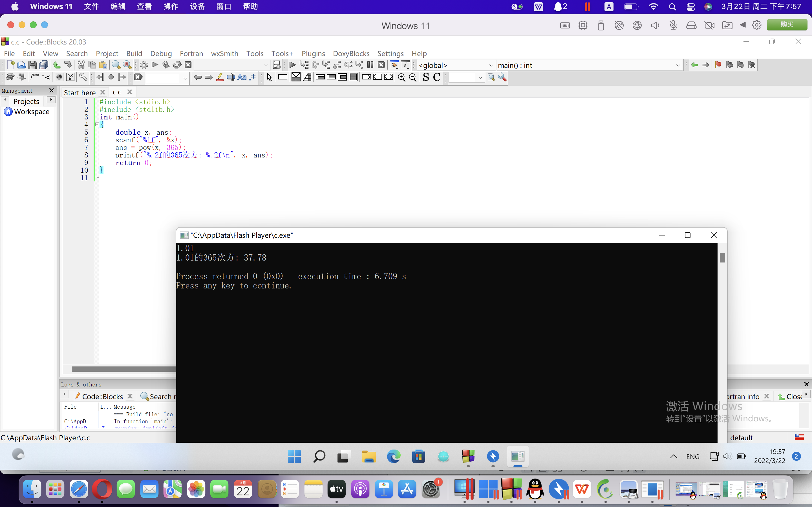
Task: Toggle the regex .* search option
Action: coord(253,77)
